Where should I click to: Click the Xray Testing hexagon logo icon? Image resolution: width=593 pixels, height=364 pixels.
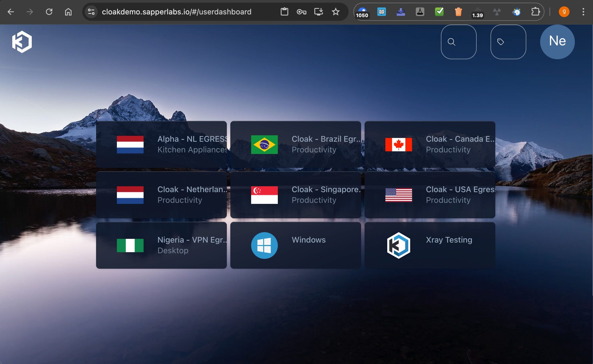click(x=398, y=245)
